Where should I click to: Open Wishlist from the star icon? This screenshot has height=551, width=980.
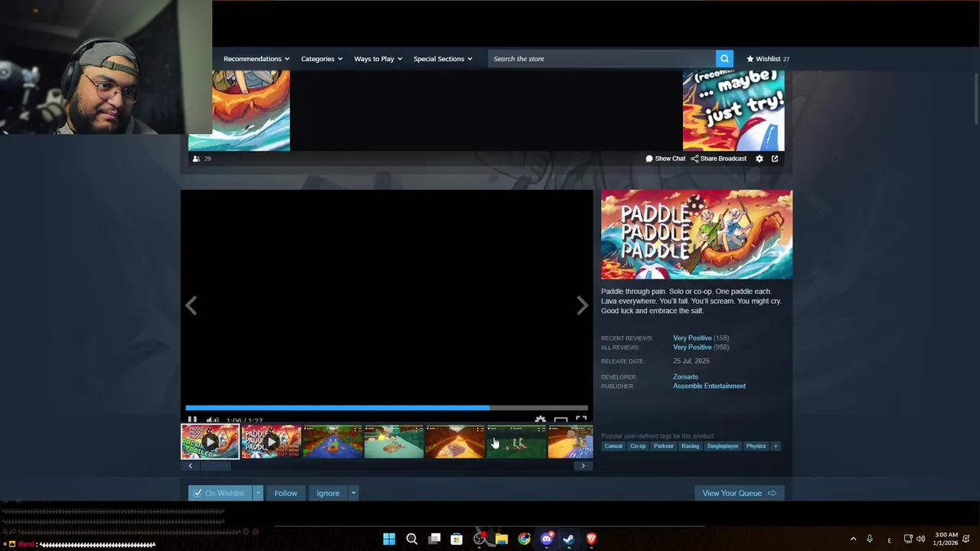[x=768, y=59]
